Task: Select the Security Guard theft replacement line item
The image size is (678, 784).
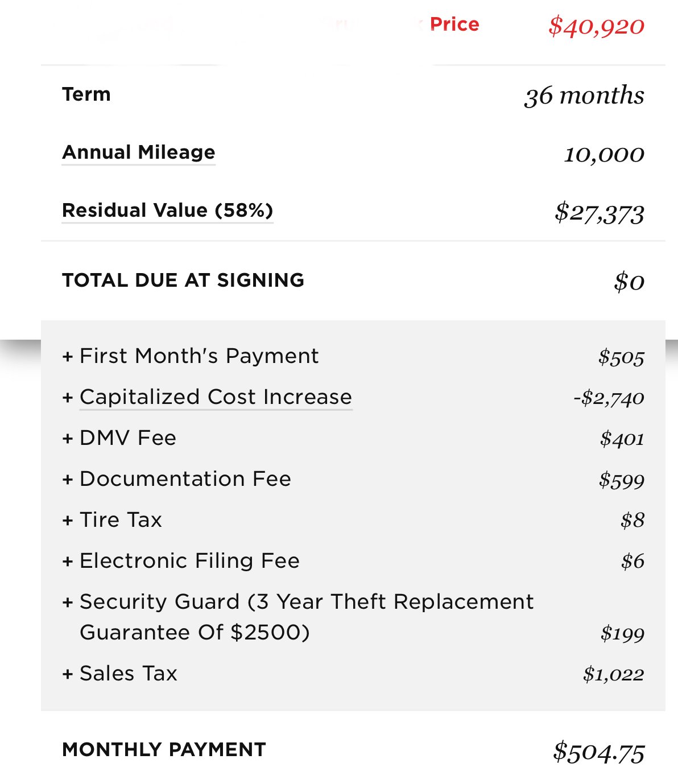Action: (353, 617)
